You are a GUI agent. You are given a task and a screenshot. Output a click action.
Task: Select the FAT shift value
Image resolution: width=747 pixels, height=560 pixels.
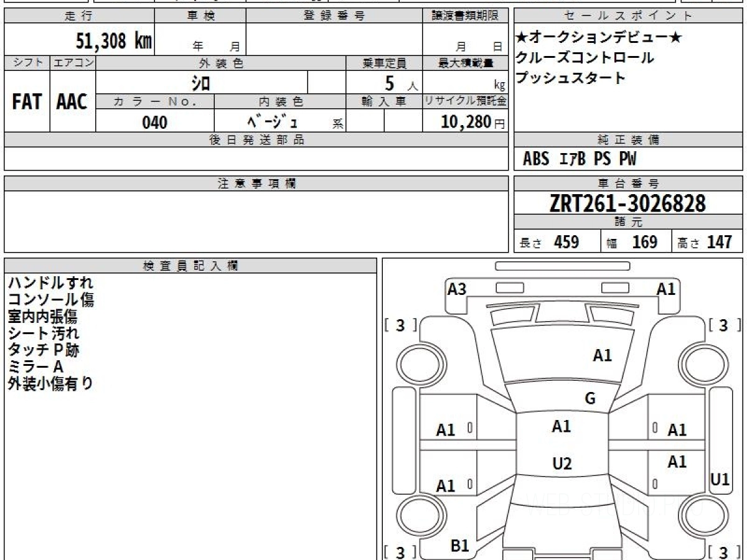pyautogui.click(x=27, y=102)
